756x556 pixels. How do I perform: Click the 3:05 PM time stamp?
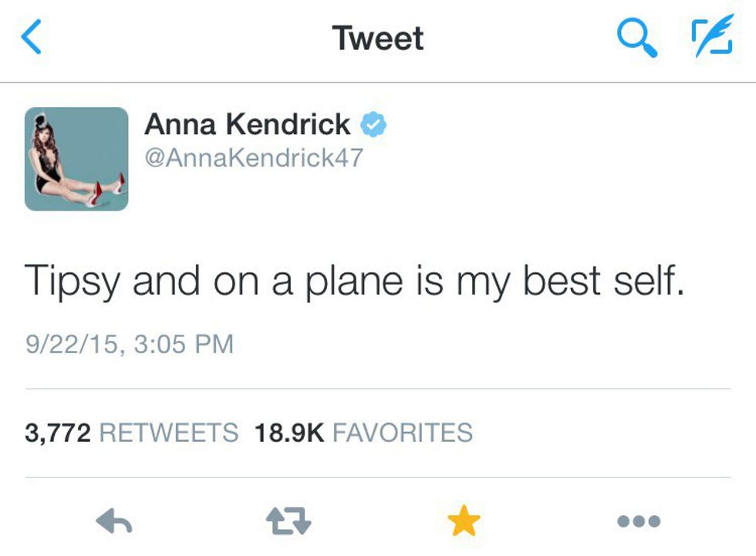pyautogui.click(x=184, y=344)
